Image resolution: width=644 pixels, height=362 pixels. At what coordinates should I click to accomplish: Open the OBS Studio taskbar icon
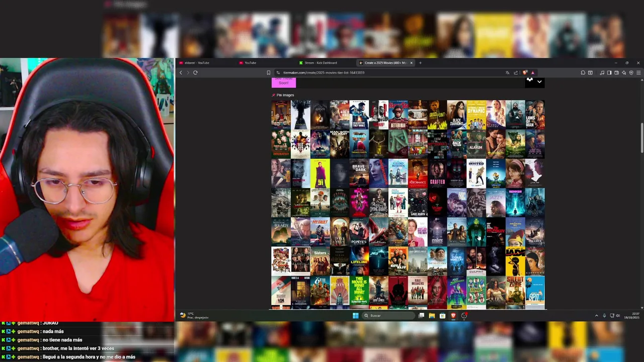point(464,316)
